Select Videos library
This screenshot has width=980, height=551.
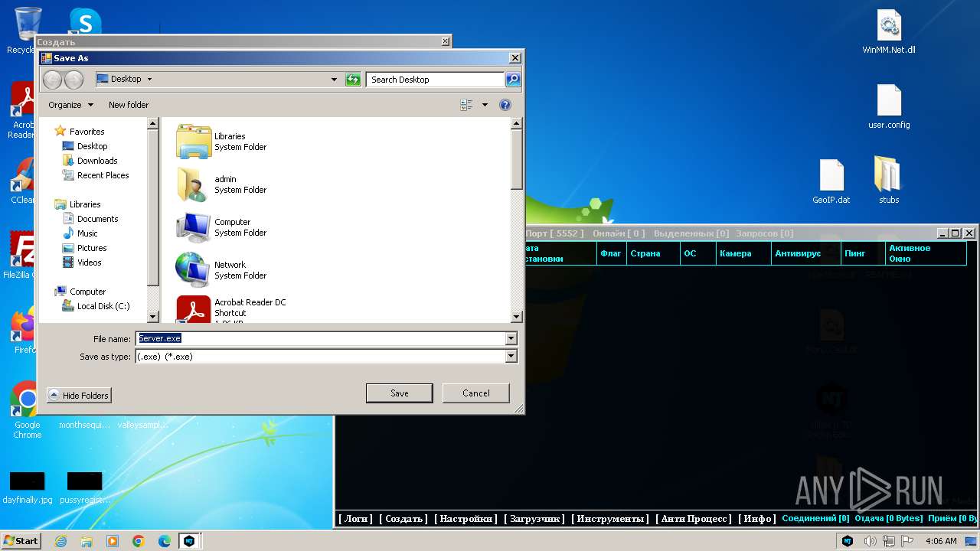point(89,262)
